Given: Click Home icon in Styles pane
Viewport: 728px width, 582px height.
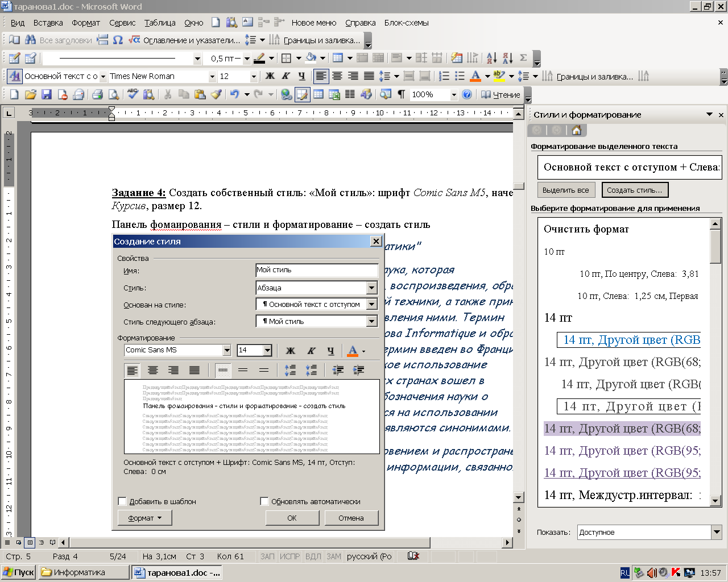Looking at the screenshot, I should (576, 130).
